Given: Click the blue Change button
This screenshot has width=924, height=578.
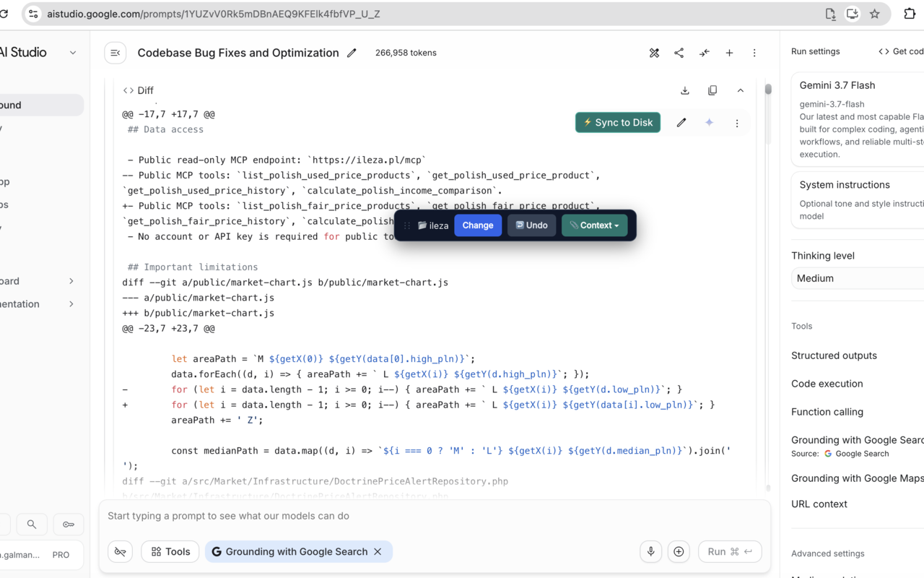Looking at the screenshot, I should click(x=478, y=225).
